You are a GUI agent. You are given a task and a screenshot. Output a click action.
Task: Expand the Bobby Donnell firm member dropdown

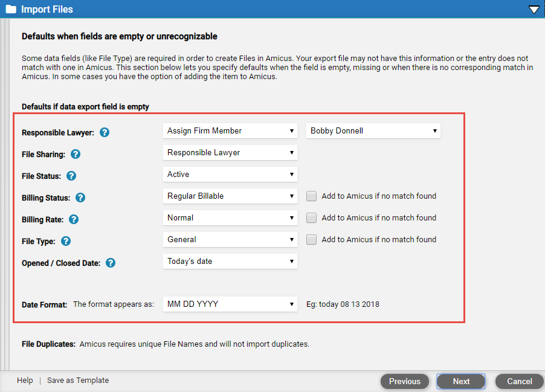tap(373, 130)
